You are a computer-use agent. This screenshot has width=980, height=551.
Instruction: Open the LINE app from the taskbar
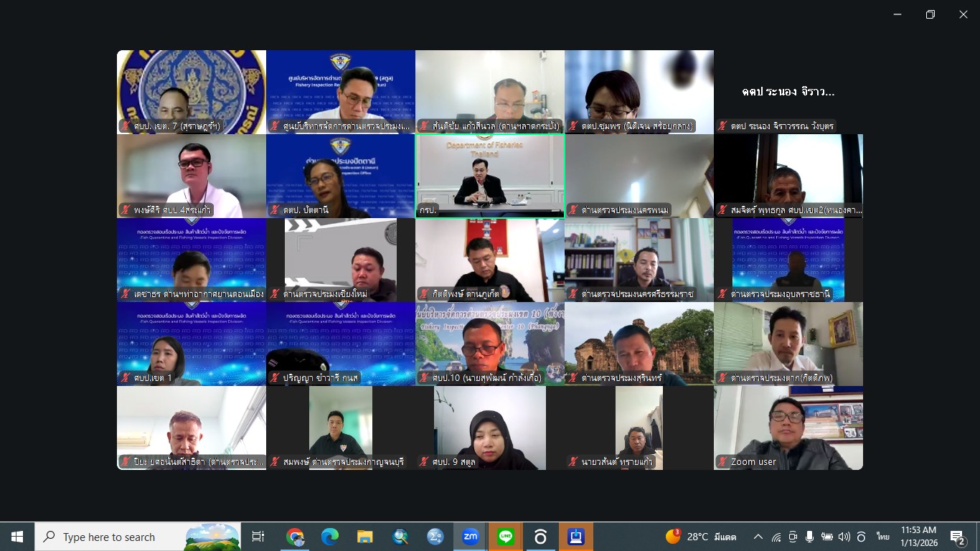pyautogui.click(x=506, y=537)
